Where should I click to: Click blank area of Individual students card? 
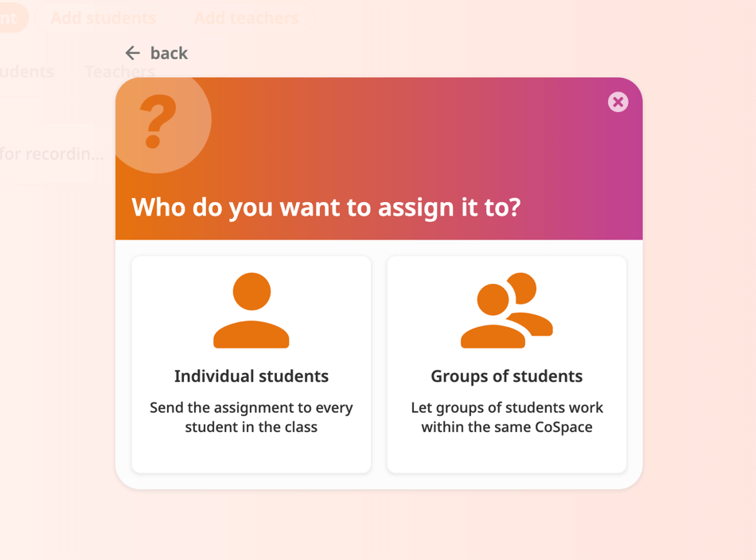tap(251, 455)
